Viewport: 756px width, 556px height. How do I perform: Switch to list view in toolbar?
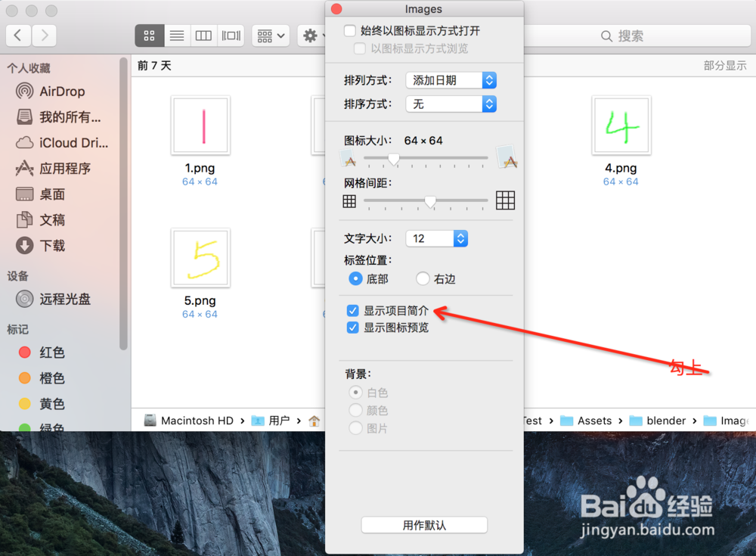coord(177,36)
